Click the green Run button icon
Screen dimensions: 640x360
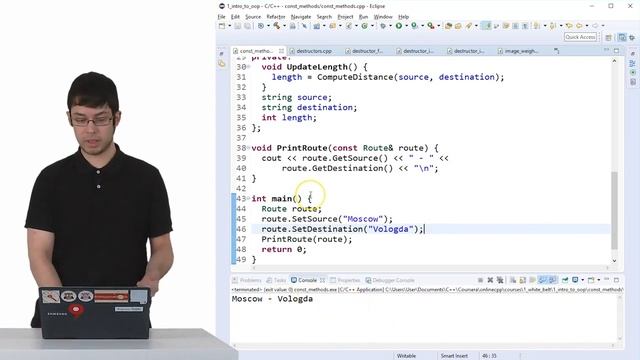399,26
